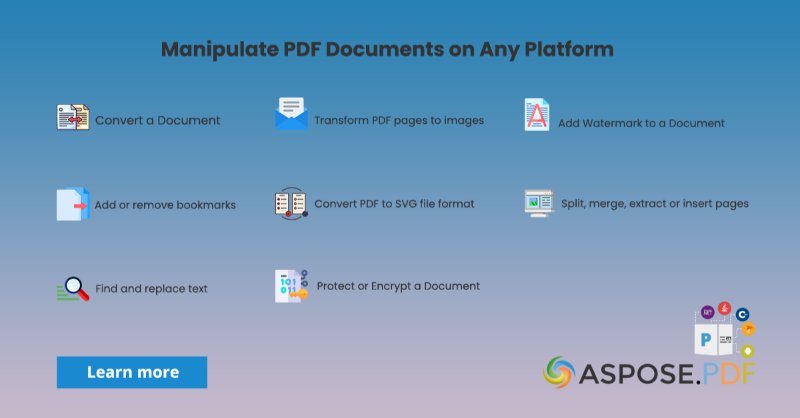Click 'Add Watermark to a Document' label
The image size is (800, 418).
(641, 123)
